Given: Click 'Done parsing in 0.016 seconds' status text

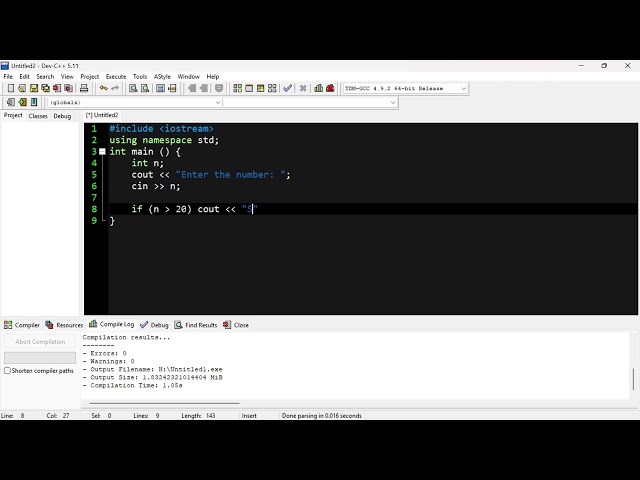Looking at the screenshot, I should click(x=322, y=416).
